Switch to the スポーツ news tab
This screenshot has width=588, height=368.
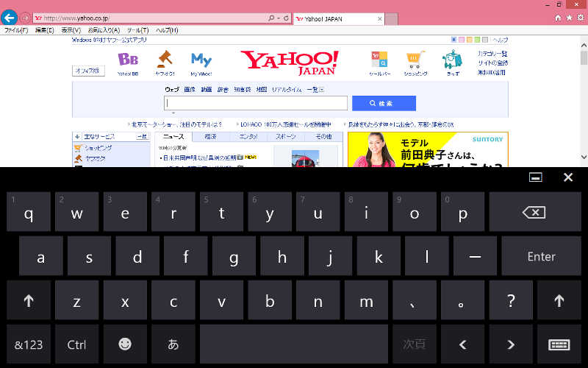[x=286, y=137]
